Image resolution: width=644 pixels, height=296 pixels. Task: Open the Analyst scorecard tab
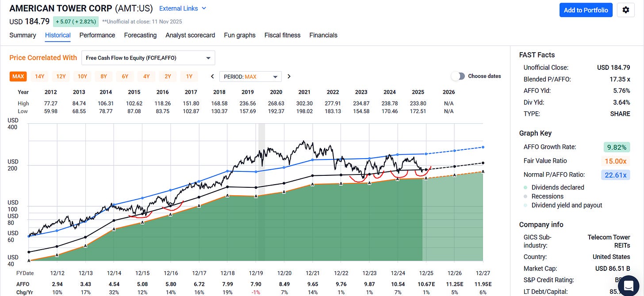[x=190, y=35]
